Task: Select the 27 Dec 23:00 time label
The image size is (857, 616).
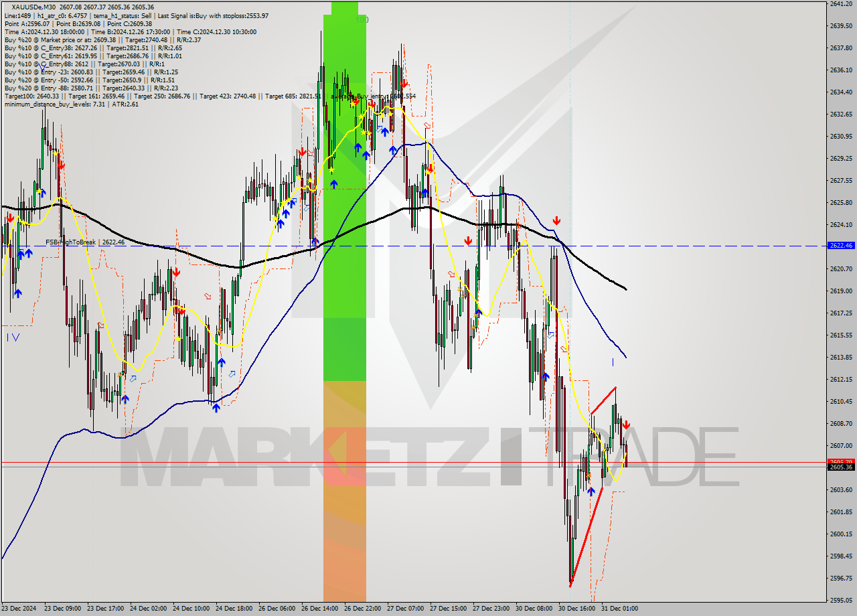Action: [x=491, y=609]
